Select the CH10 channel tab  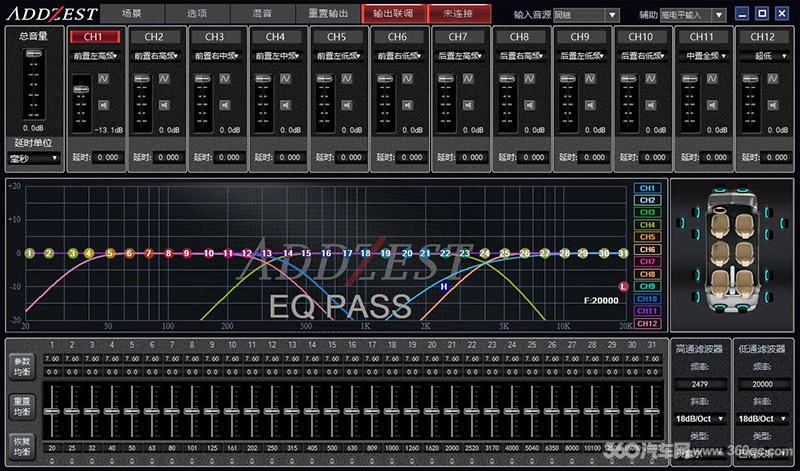tap(640, 37)
